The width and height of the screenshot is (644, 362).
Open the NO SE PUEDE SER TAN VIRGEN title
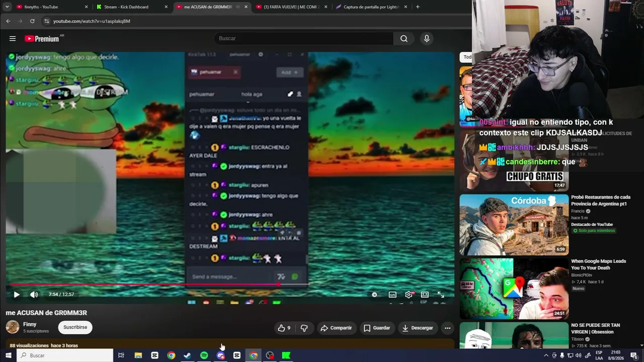[x=596, y=328]
